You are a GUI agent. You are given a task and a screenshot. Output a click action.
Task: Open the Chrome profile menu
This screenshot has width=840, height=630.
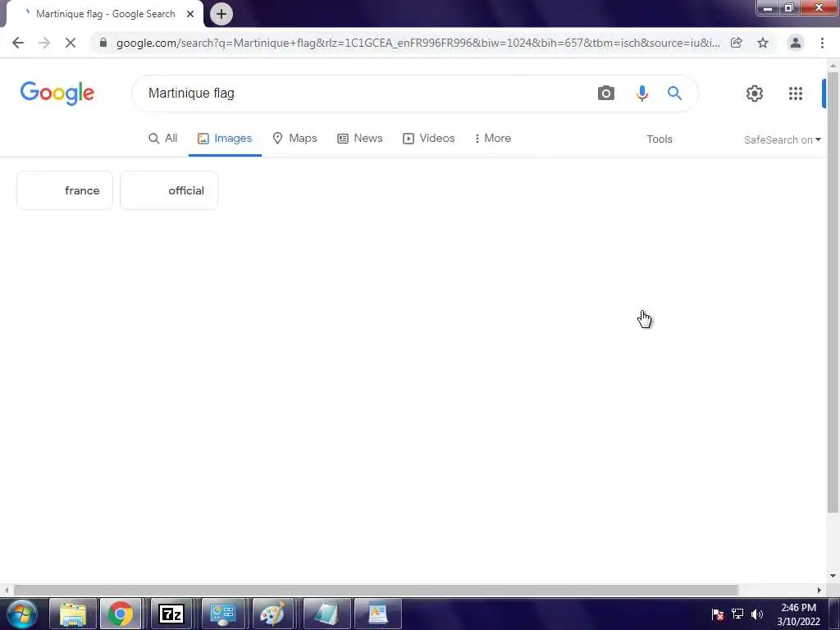coord(796,43)
